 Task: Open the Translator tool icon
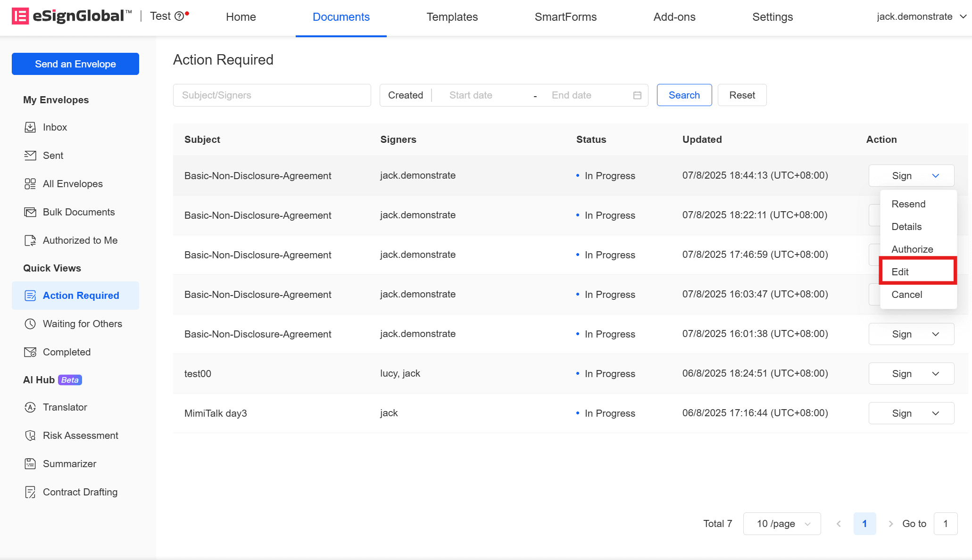tap(30, 407)
